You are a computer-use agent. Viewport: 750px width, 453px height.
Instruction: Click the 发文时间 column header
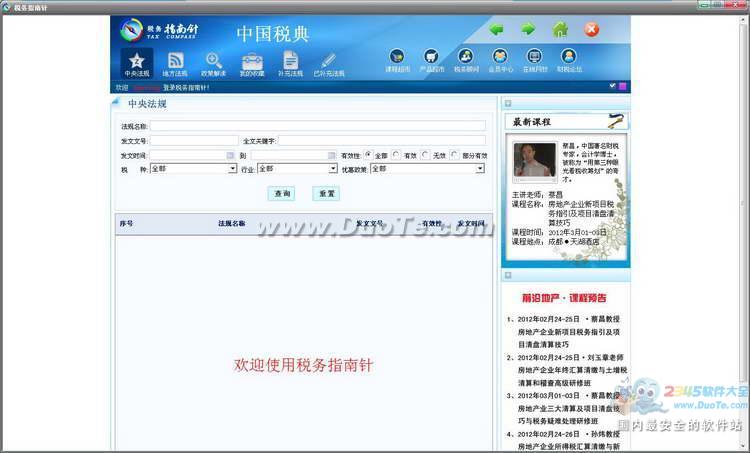pyautogui.click(x=471, y=223)
